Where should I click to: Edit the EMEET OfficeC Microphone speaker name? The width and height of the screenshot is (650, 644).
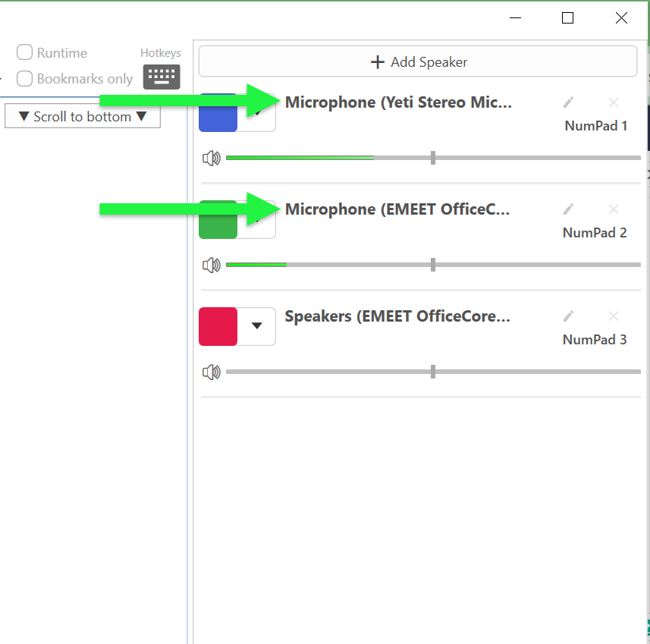(x=568, y=209)
